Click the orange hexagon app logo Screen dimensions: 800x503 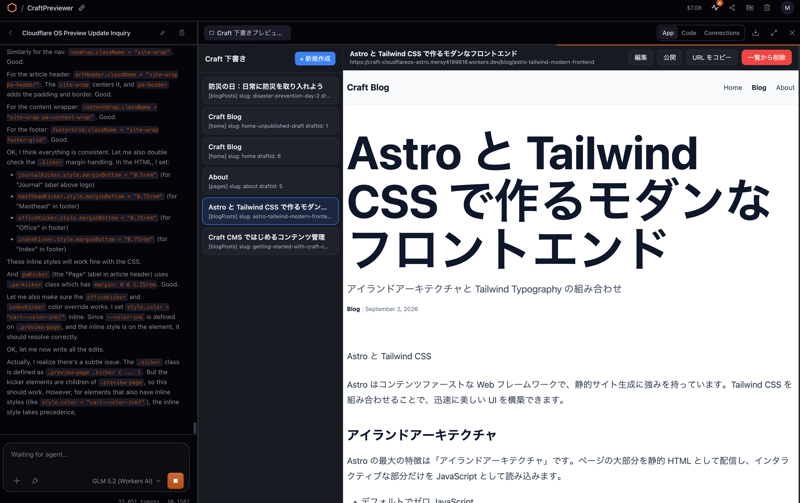pyautogui.click(x=12, y=8)
